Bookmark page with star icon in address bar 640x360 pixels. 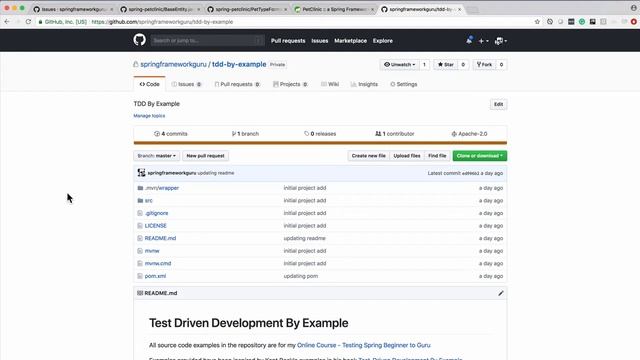coord(537,22)
